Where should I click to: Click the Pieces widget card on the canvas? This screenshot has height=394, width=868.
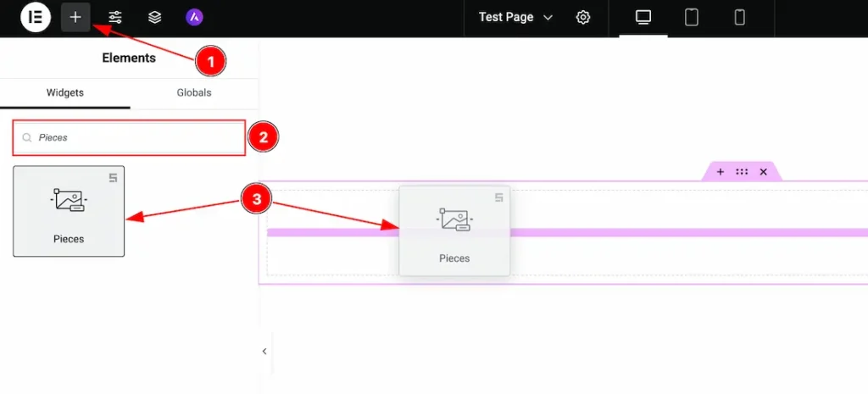click(454, 230)
